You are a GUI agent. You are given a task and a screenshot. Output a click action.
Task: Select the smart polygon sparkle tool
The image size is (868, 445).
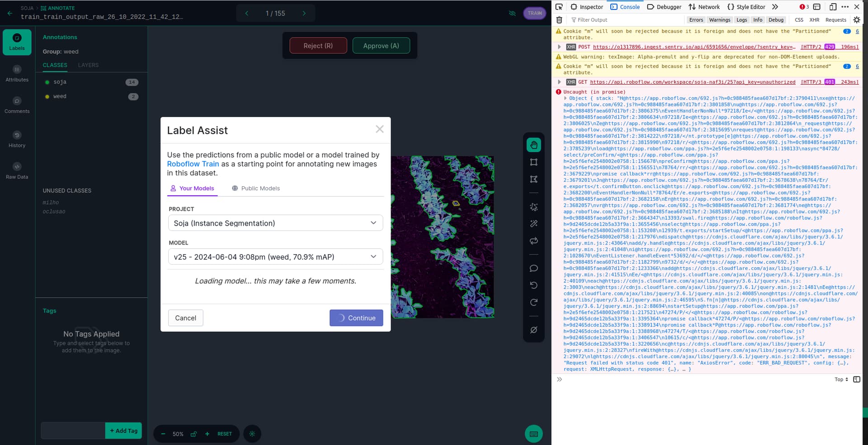click(x=534, y=207)
